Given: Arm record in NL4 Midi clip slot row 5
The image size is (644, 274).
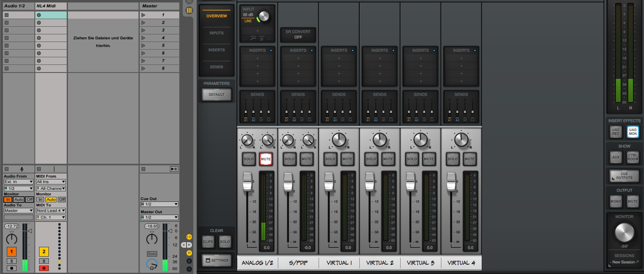Looking at the screenshot, I should click(39, 45).
